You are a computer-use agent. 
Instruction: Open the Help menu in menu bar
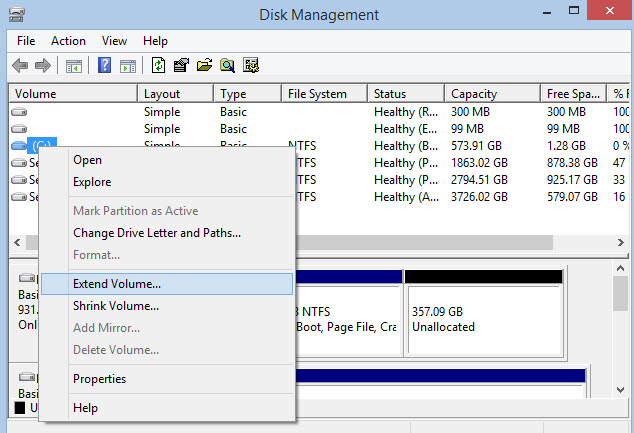coord(155,41)
